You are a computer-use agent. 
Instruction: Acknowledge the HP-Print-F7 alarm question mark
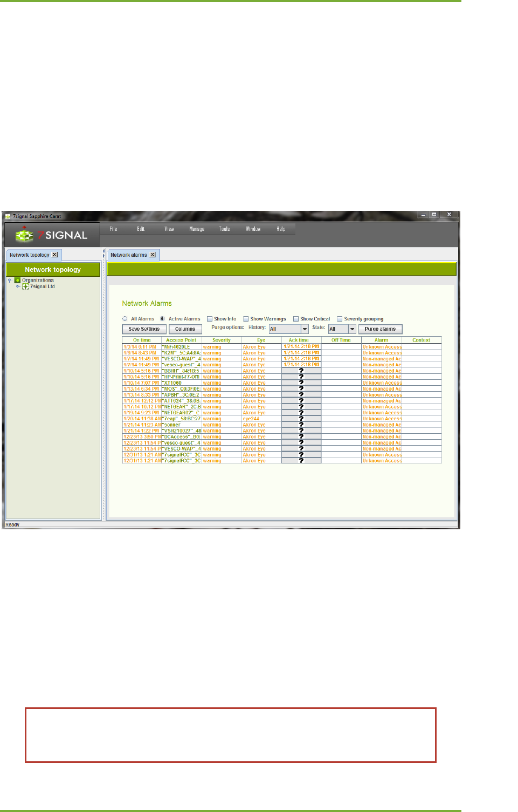coord(301,377)
